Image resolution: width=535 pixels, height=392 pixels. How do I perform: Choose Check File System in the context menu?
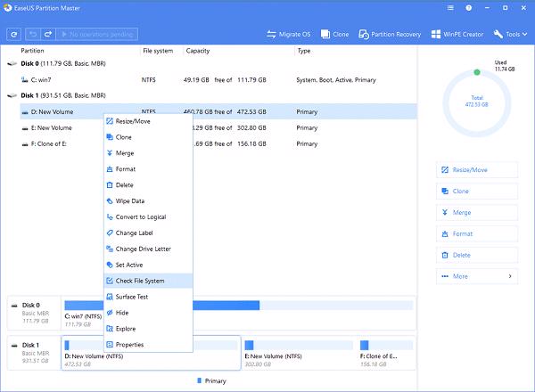139,281
